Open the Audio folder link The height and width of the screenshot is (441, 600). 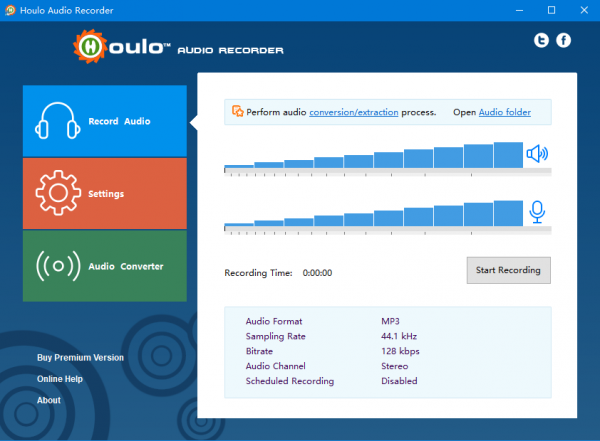click(x=505, y=112)
